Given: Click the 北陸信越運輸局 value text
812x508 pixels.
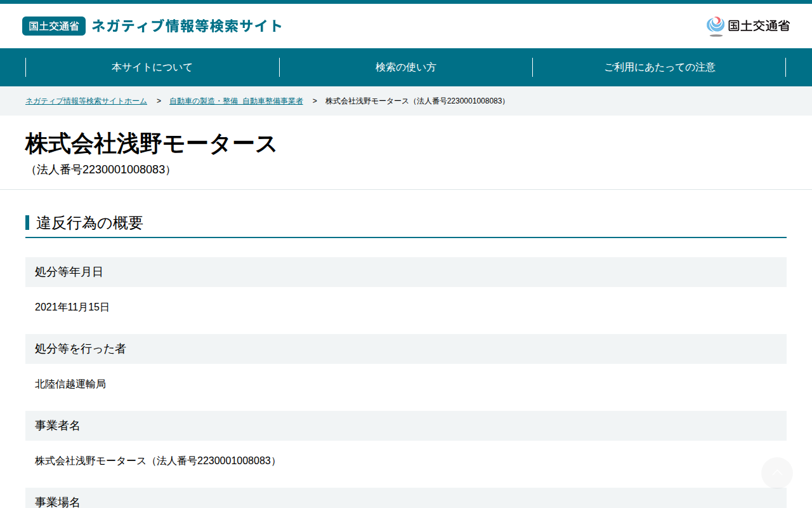Looking at the screenshot, I should point(70,384).
